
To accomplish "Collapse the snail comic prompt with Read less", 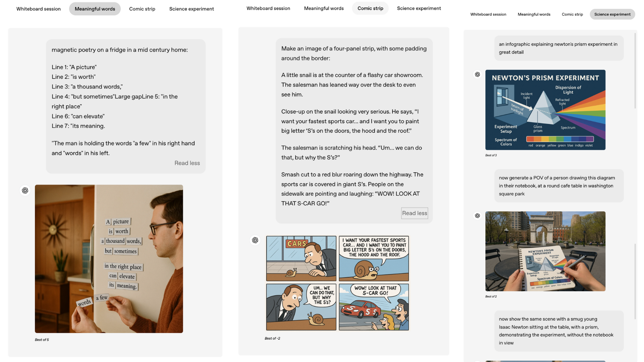I will coord(415,213).
